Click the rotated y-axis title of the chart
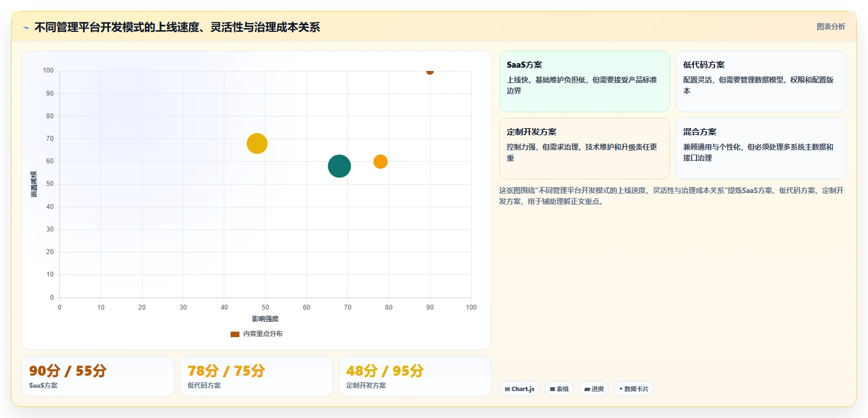868x418 pixels. click(34, 184)
